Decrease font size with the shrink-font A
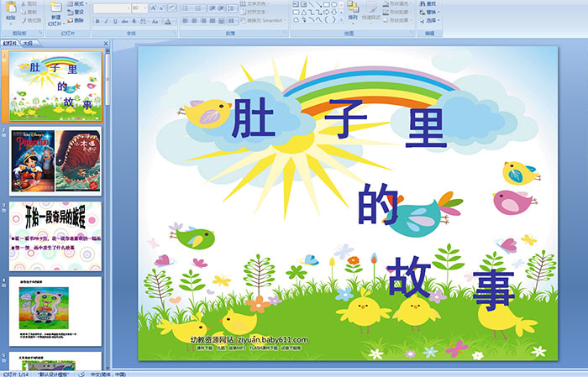The width and height of the screenshot is (588, 377). tap(161, 8)
